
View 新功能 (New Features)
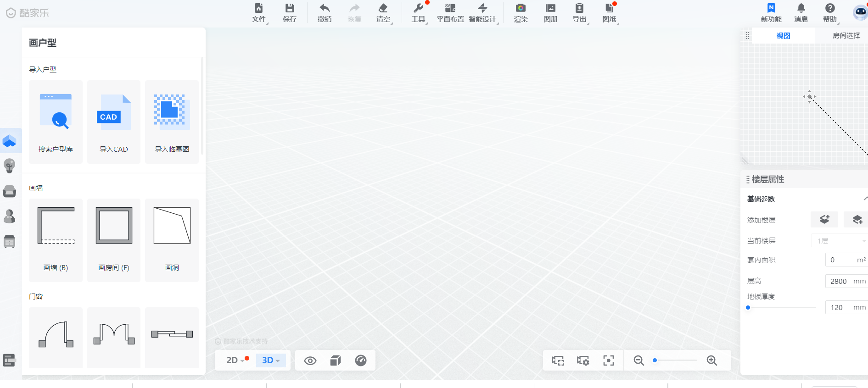(x=771, y=13)
